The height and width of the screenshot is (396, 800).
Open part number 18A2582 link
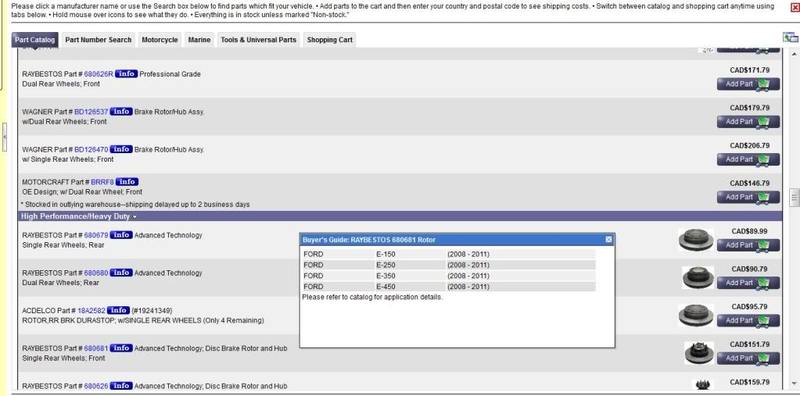tap(92, 310)
